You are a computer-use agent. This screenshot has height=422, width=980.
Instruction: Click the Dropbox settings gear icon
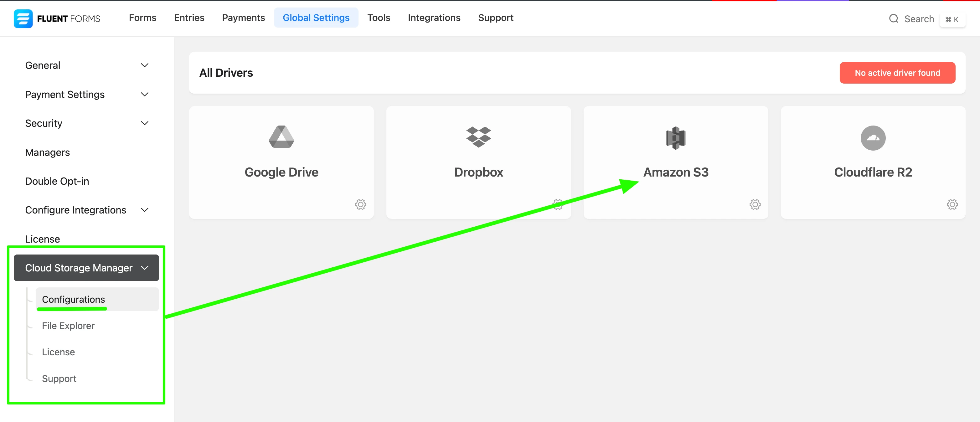pos(557,204)
